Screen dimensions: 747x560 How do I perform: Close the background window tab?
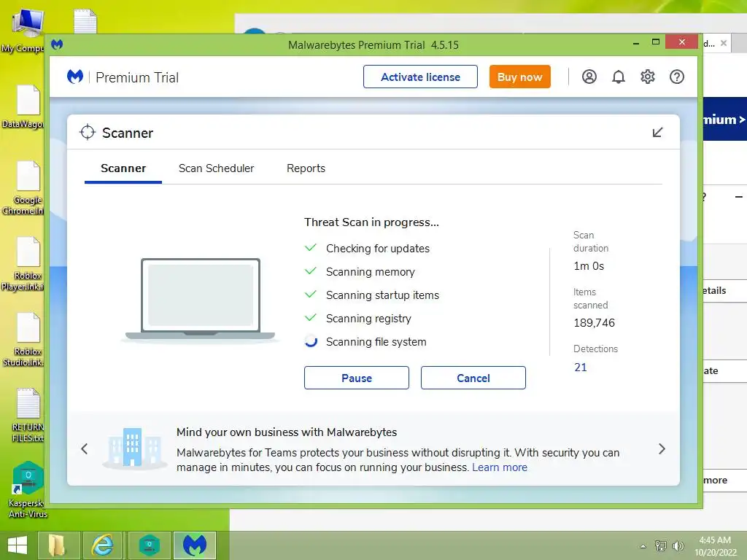[x=724, y=43]
